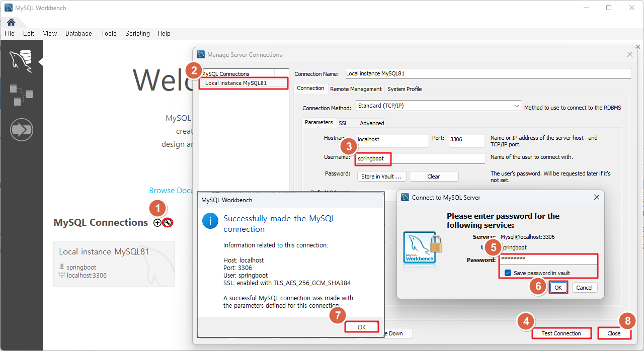644x351 pixels.
Task: Switch to the Remote Management tab
Action: tap(356, 89)
